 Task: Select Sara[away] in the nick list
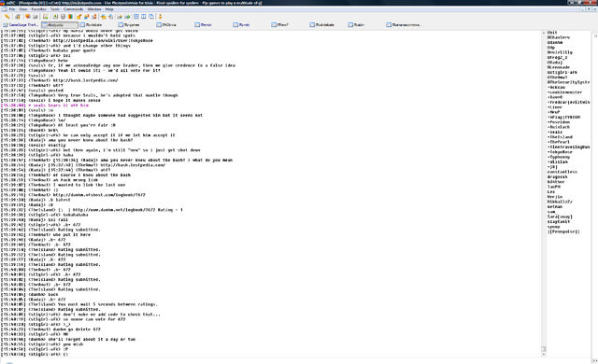[560, 217]
